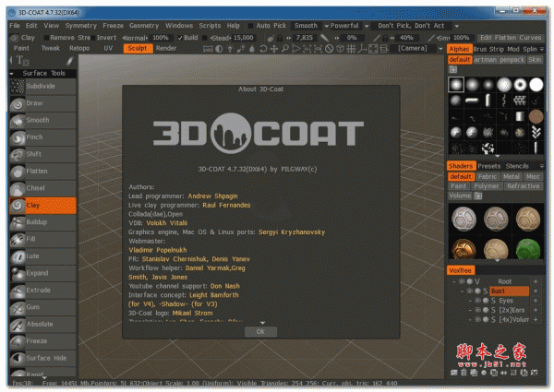
Task: Collapse the Root node in VoxTree
Action: click(x=453, y=281)
